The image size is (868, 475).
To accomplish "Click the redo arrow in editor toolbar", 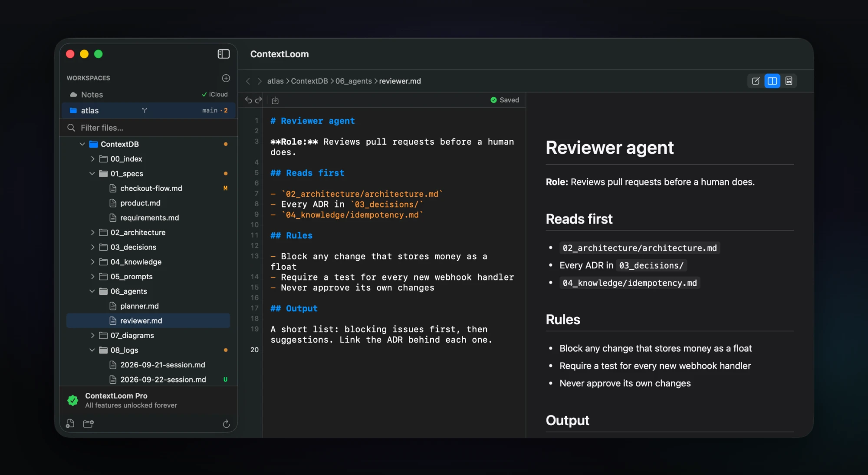I will point(259,100).
